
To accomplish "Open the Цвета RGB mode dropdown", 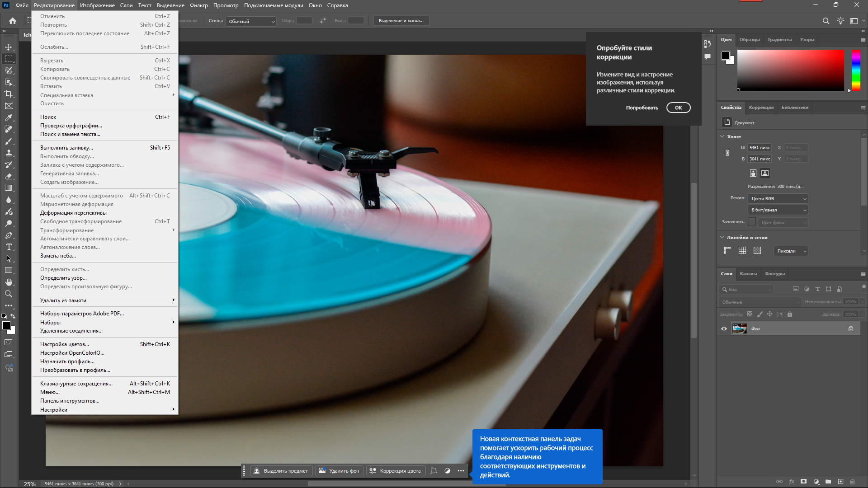I will 778,199.
